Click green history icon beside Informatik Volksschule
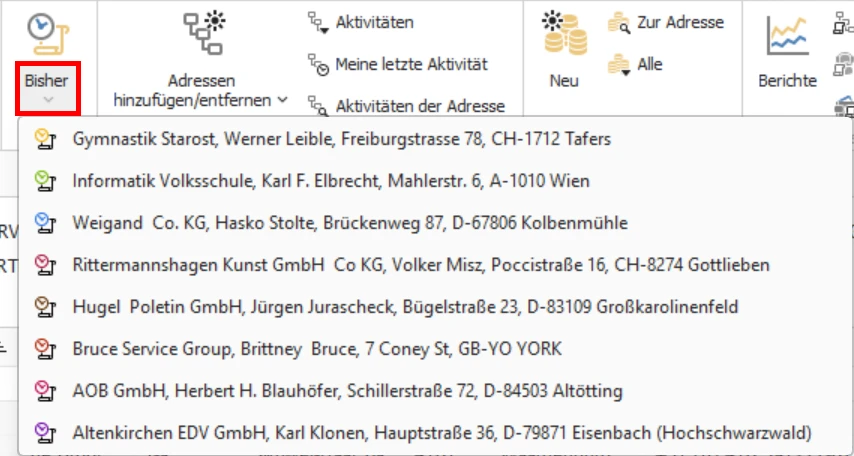Screen dimensions: 854x456 point(45,181)
